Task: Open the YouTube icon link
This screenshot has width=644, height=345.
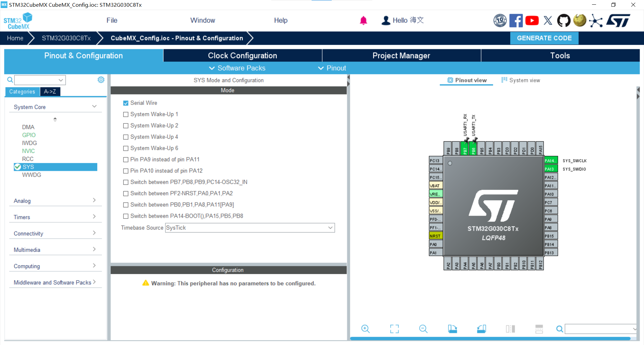Action: pos(532,21)
